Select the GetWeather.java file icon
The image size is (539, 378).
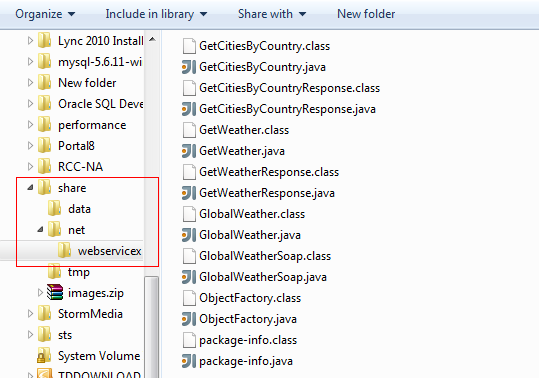(189, 151)
